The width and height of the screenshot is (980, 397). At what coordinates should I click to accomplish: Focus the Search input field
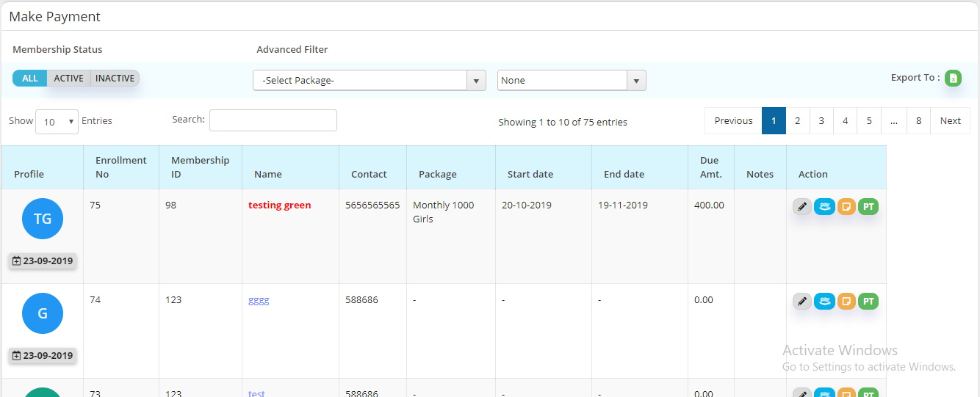click(273, 120)
